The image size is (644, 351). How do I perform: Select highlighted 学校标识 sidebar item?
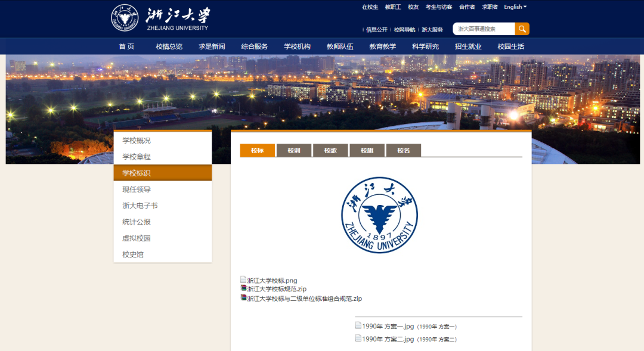pos(163,173)
